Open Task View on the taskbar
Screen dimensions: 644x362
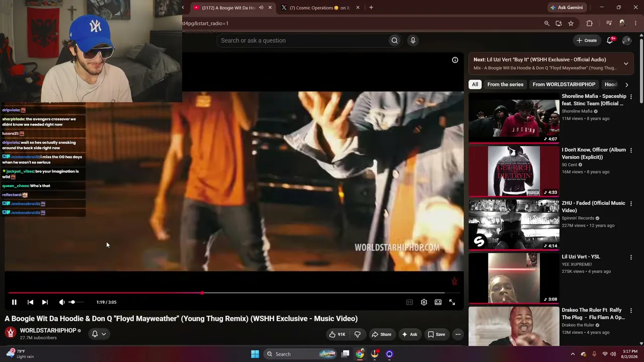[345, 354]
